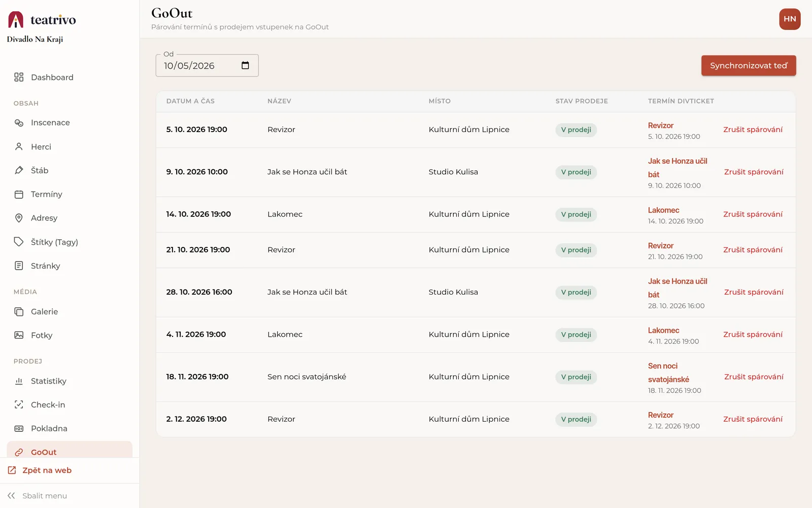Click the Sen noci svatojánské name cell
The height and width of the screenshot is (508, 812).
click(307, 377)
